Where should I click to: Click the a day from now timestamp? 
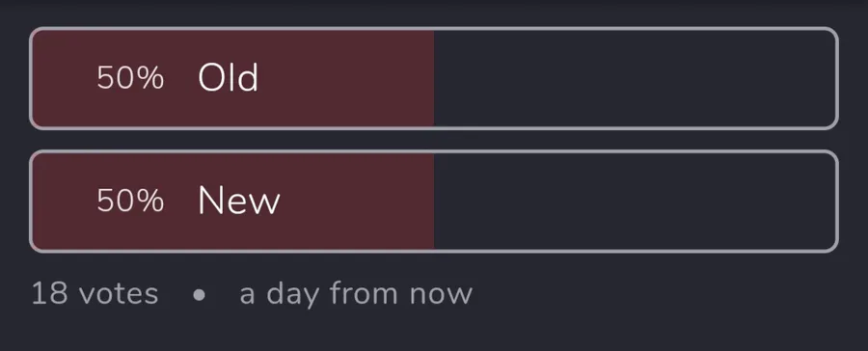[356, 294]
